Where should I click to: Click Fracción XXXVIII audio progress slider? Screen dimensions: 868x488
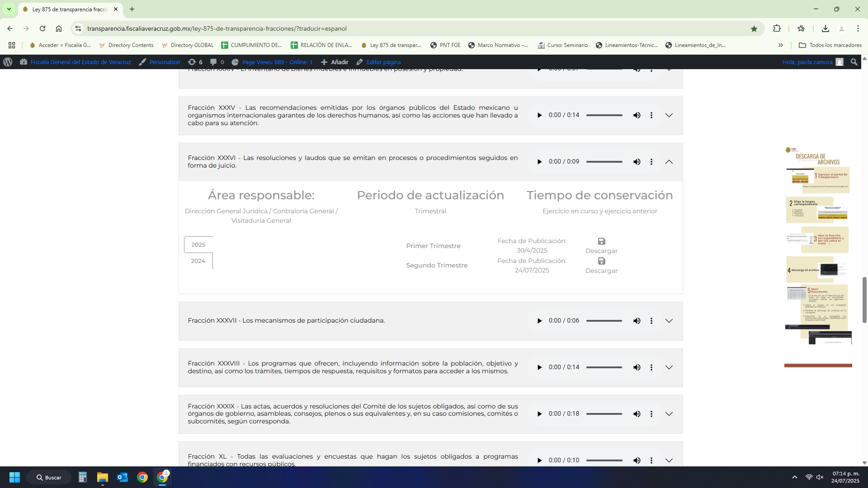point(604,367)
